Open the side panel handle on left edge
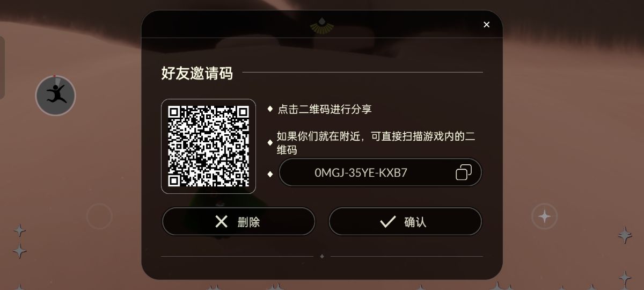Image resolution: width=644 pixels, height=290 pixels. coord(2,68)
